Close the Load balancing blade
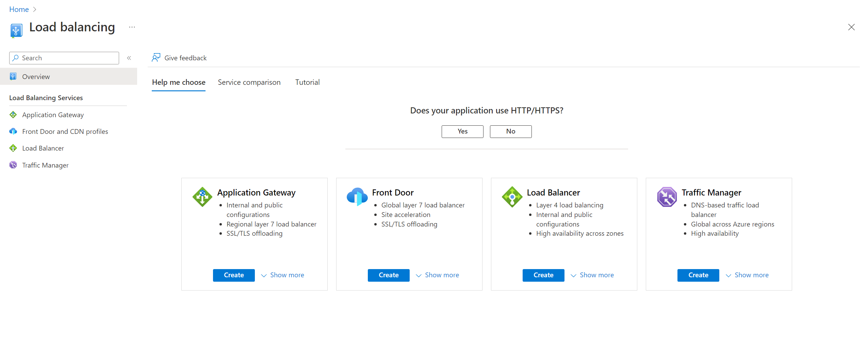868x343 pixels. [851, 27]
